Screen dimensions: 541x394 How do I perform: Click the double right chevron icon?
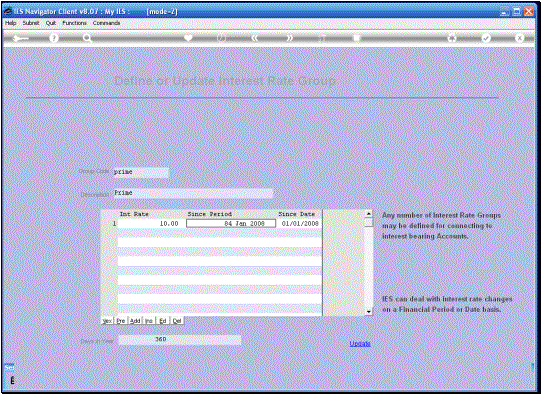click(289, 38)
